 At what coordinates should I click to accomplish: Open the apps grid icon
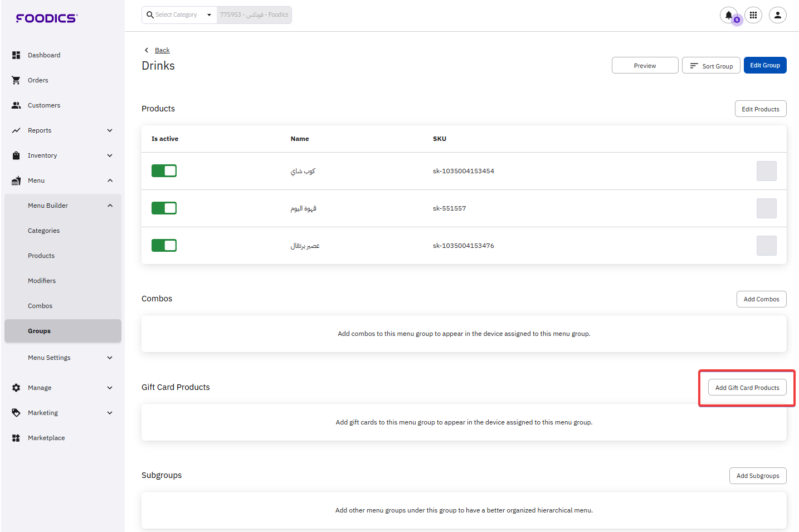[753, 15]
